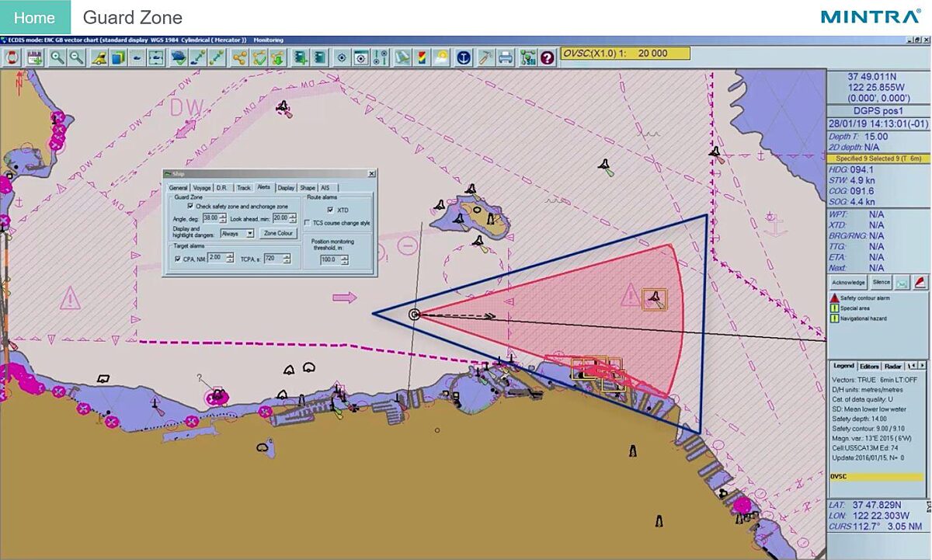Click the Look ahead, min input field

pos(280,217)
